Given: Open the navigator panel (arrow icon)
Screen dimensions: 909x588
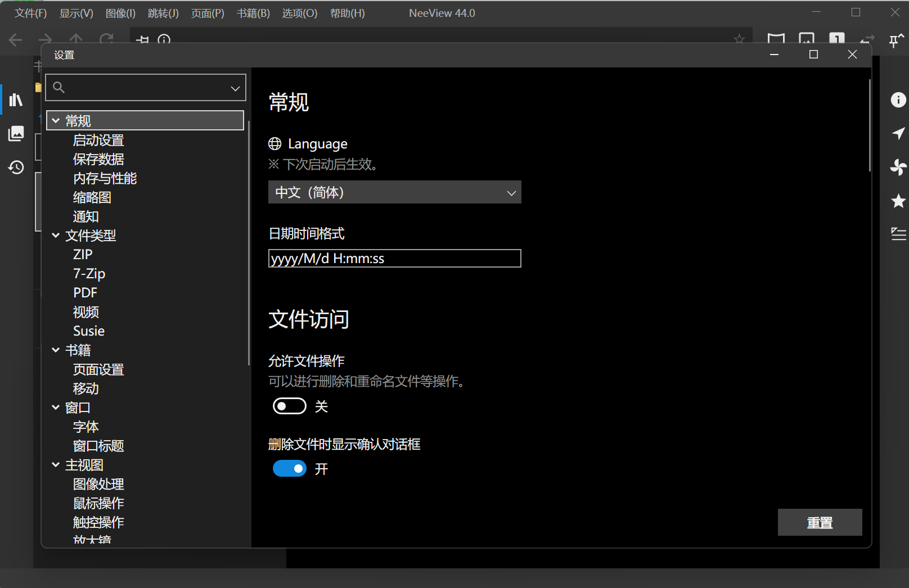Looking at the screenshot, I should 898,133.
